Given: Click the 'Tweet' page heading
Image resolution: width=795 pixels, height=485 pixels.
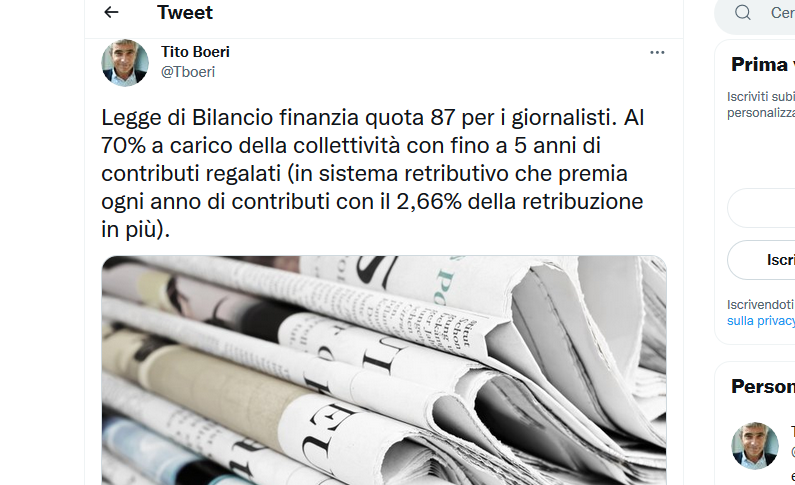Looking at the screenshot, I should point(185,12).
